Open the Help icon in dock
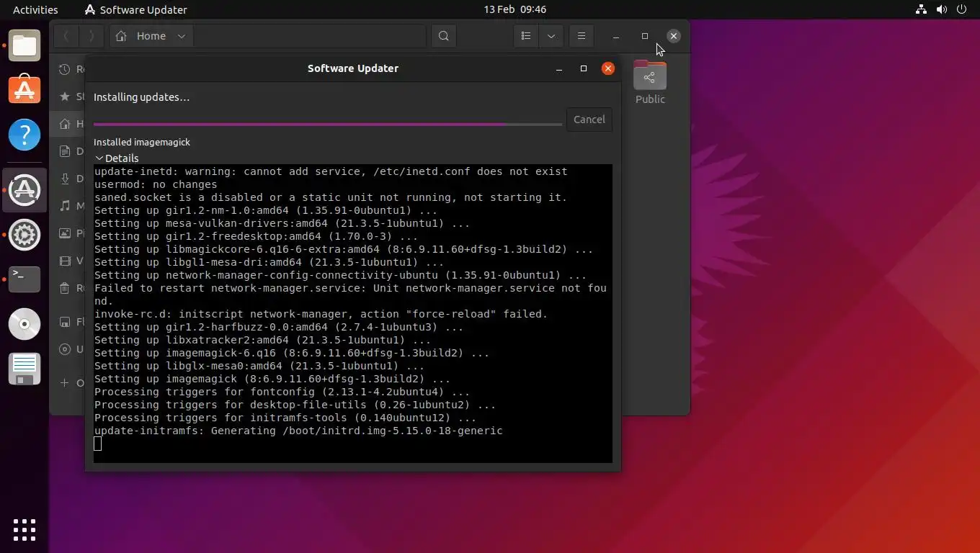This screenshot has width=980, height=553. [24, 135]
